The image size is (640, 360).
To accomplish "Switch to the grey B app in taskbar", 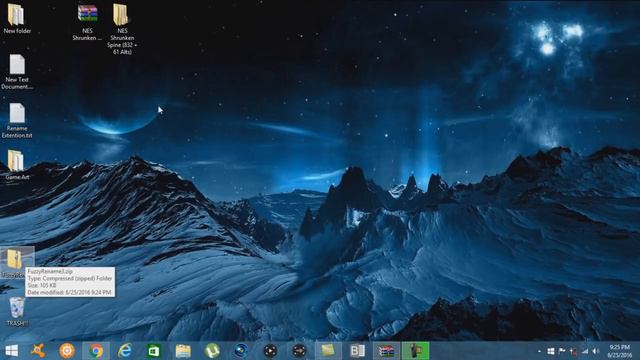I will point(358,351).
